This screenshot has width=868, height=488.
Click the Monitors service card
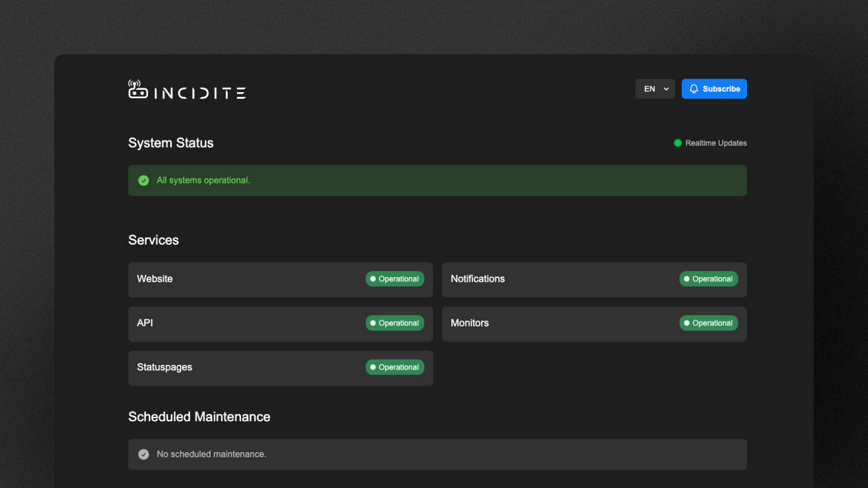542,324
